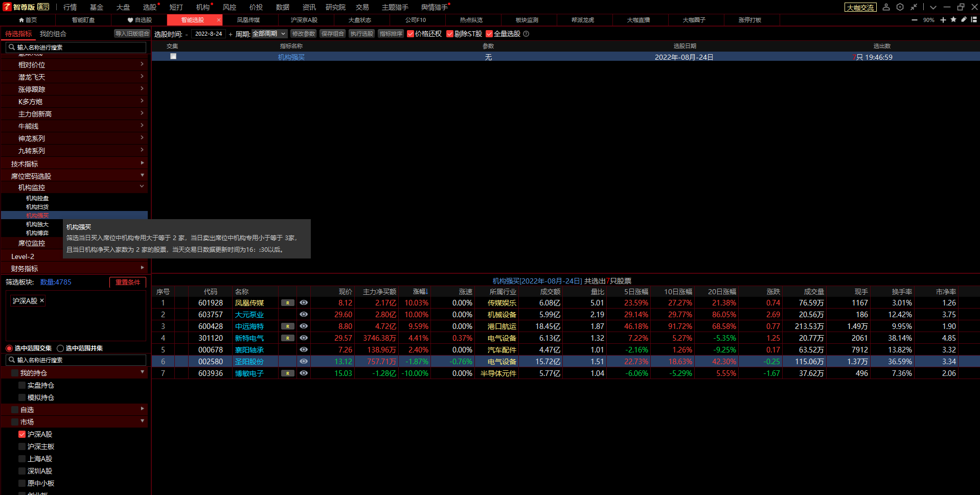Uncheck the 沪深A股 market checkbox

[22, 434]
